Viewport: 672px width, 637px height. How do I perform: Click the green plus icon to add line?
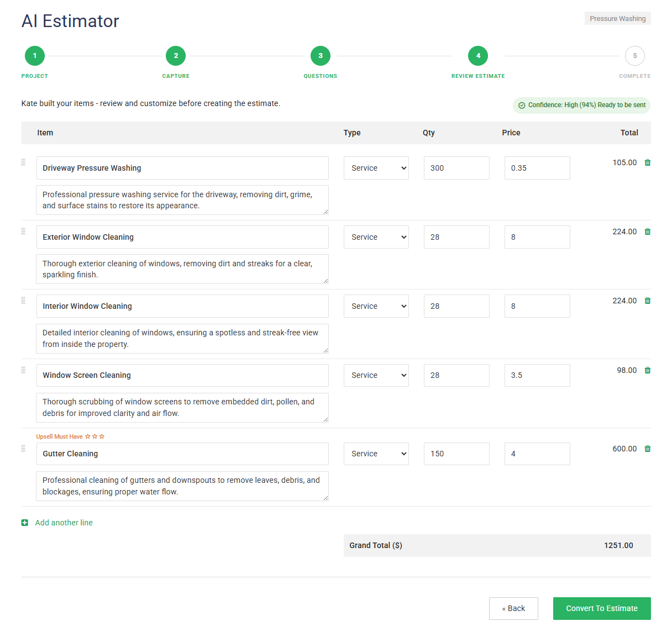[x=25, y=523]
